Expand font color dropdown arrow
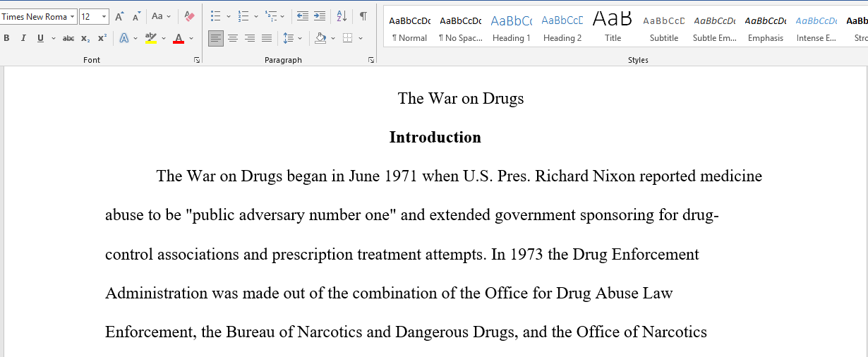868x357 pixels. (191, 38)
